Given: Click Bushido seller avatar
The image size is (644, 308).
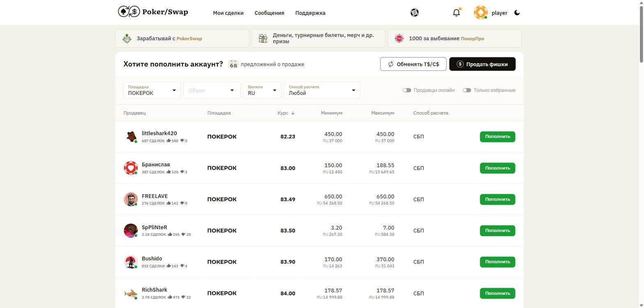Looking at the screenshot, I should pyautogui.click(x=131, y=262).
